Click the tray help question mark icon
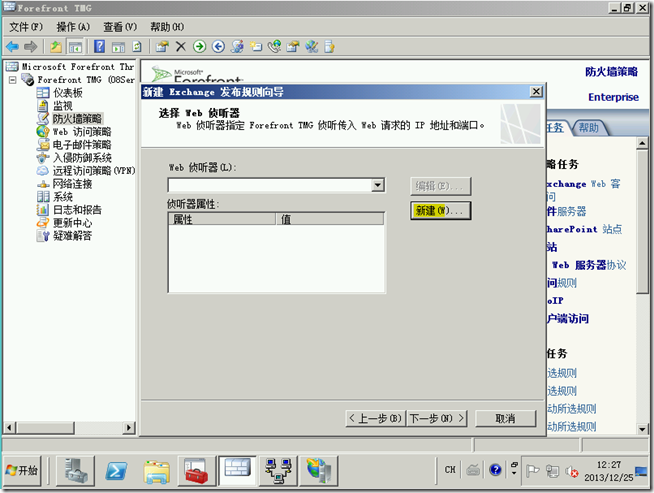The width and height of the screenshot is (654, 493). pos(495,470)
